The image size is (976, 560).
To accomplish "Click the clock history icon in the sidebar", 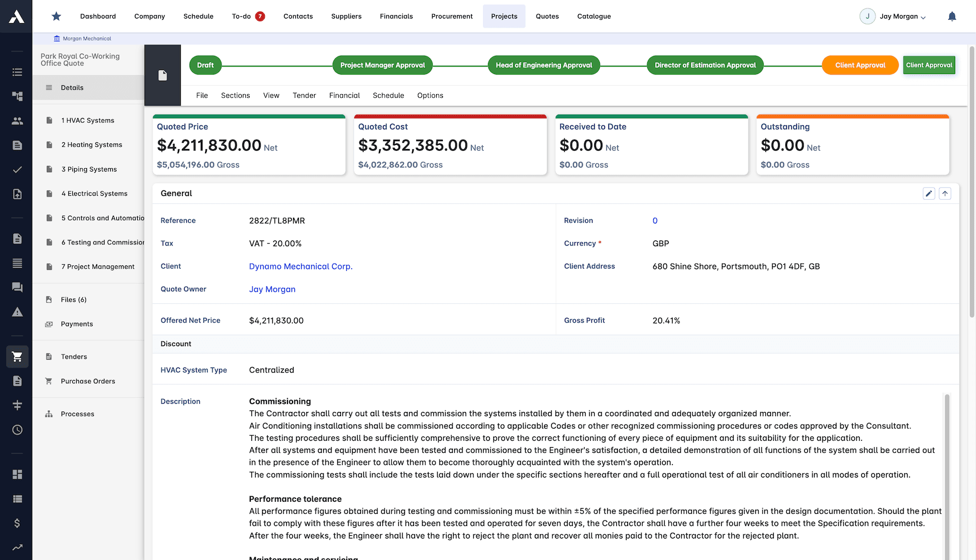I will point(17,430).
